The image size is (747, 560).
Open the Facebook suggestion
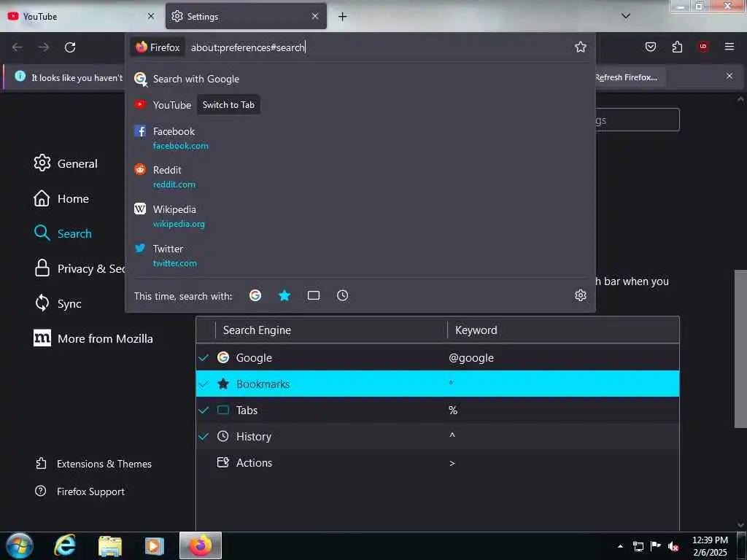pyautogui.click(x=360, y=138)
